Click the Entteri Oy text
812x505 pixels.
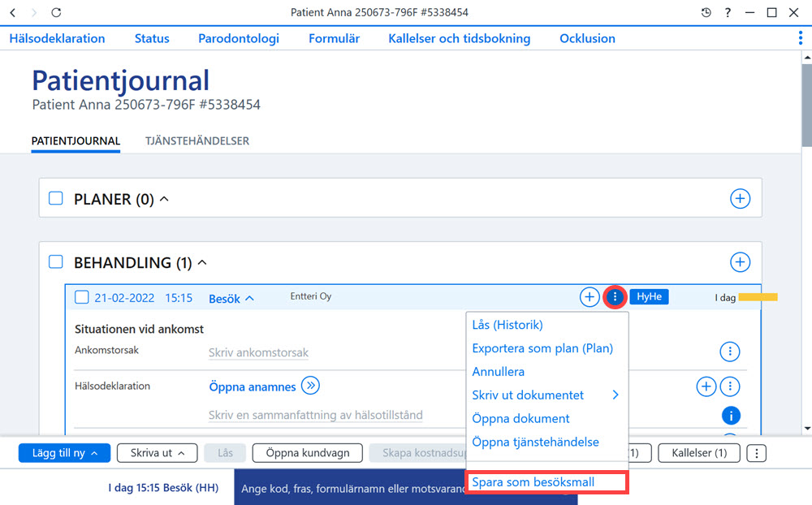pyautogui.click(x=311, y=296)
